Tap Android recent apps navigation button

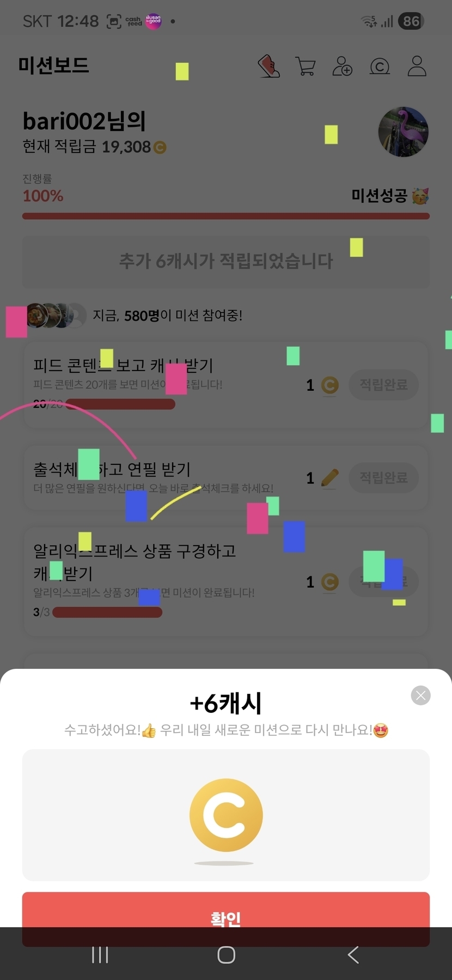[x=100, y=954]
